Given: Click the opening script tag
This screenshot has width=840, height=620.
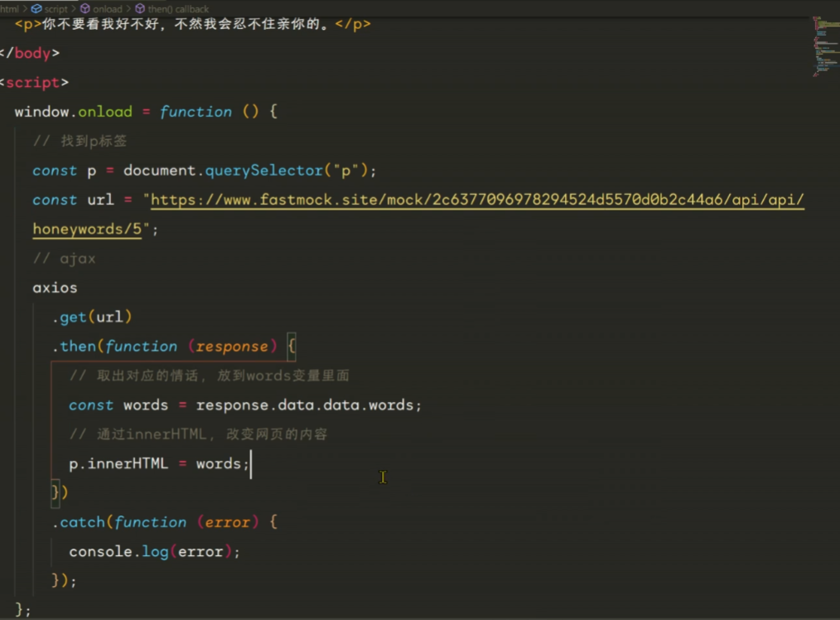Looking at the screenshot, I should (x=33, y=83).
